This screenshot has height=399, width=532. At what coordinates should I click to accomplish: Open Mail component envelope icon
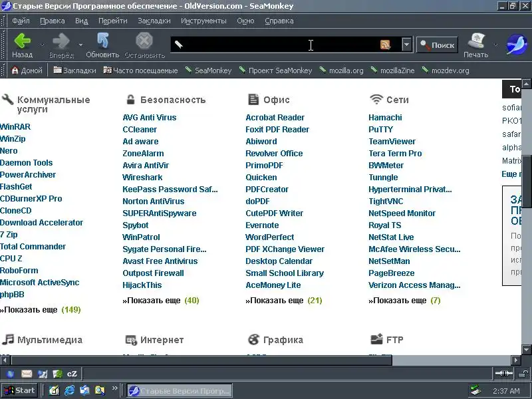pyautogui.click(x=27, y=374)
